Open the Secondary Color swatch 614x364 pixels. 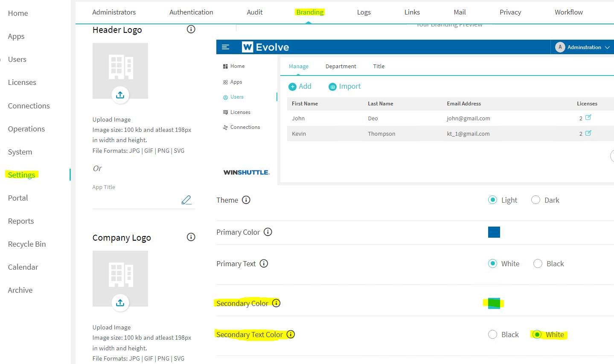(494, 303)
